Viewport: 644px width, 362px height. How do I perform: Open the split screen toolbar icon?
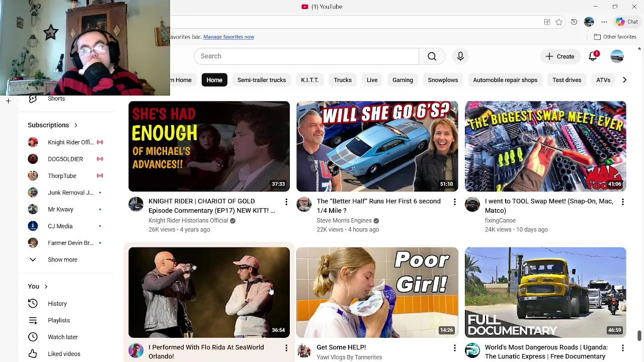pyautogui.click(x=547, y=22)
